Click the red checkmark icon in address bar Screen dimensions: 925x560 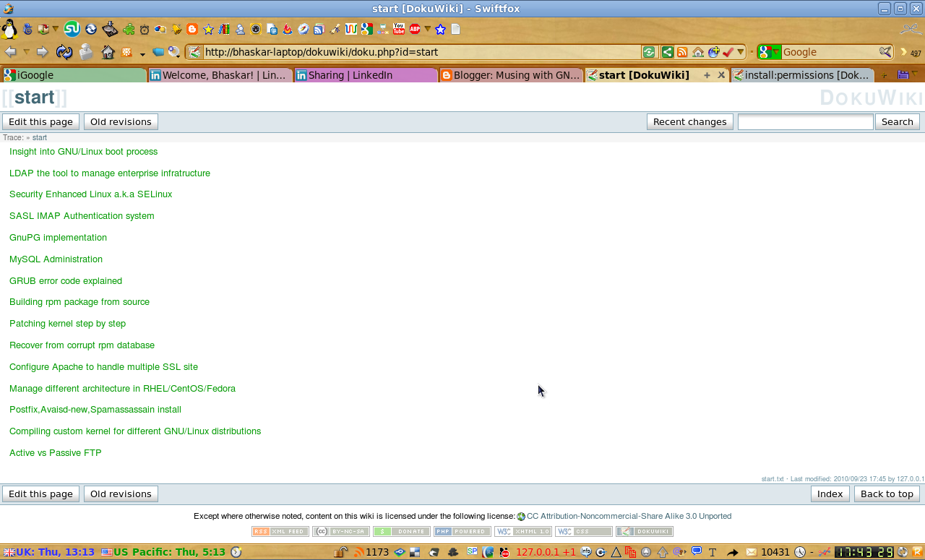[x=728, y=52]
